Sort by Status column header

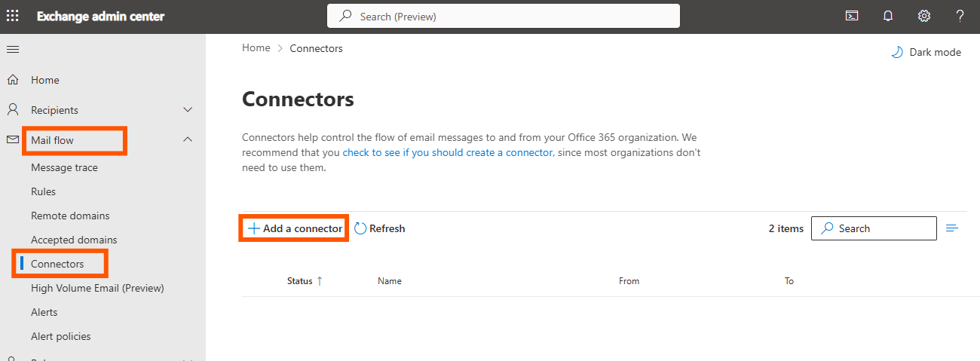(x=300, y=281)
